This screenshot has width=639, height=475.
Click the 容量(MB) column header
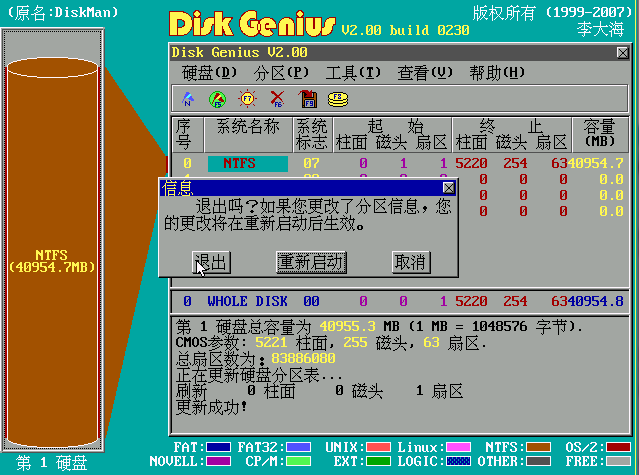pyautogui.click(x=599, y=133)
